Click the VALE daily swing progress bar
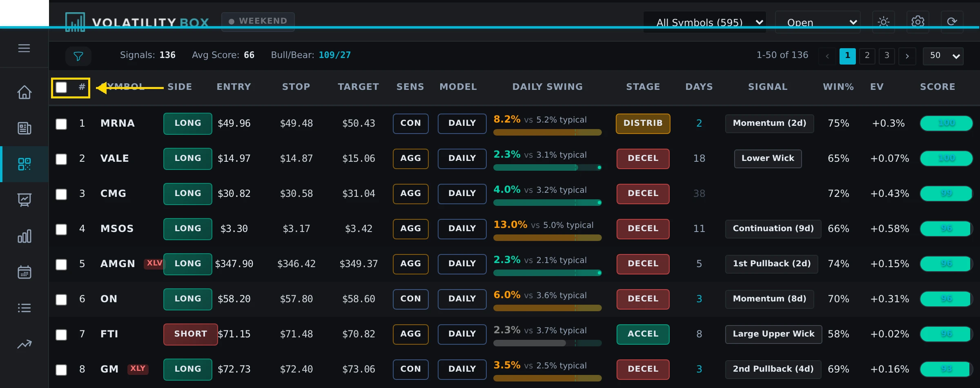The width and height of the screenshot is (980, 388). point(548,167)
